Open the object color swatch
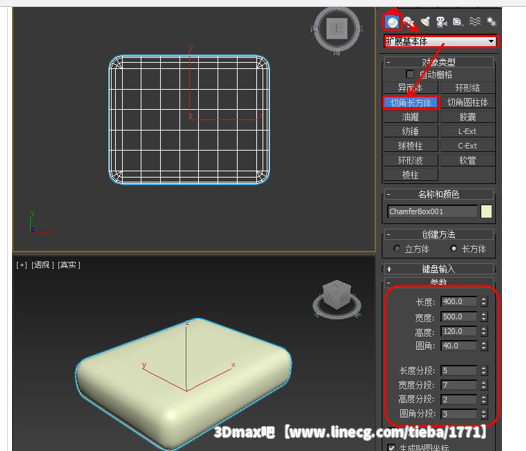The width and height of the screenshot is (526, 451). pos(486,212)
